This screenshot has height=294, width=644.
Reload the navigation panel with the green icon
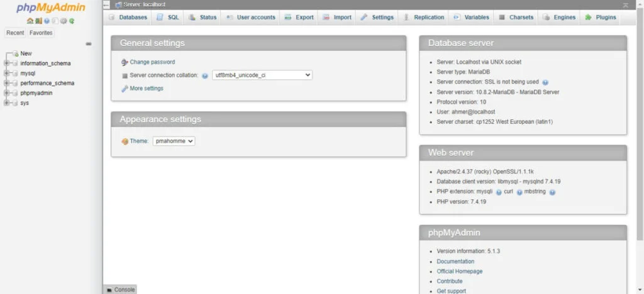(x=72, y=21)
